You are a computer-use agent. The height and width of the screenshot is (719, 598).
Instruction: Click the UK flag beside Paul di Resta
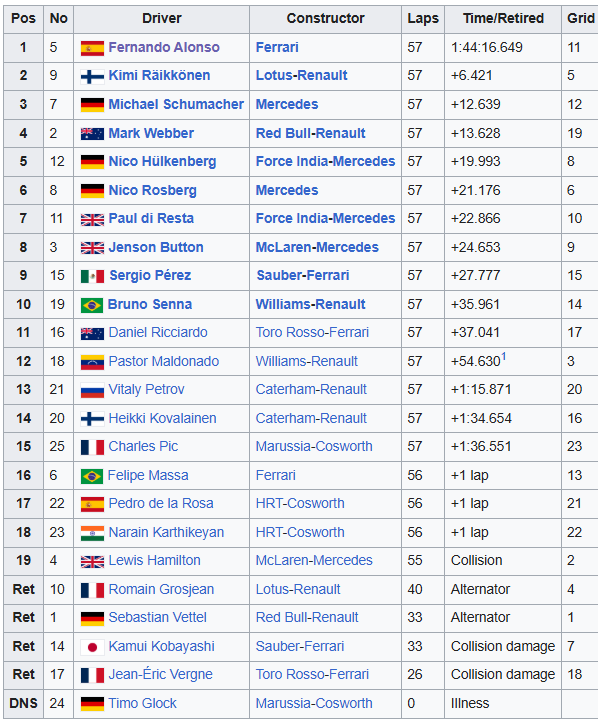pos(92,220)
